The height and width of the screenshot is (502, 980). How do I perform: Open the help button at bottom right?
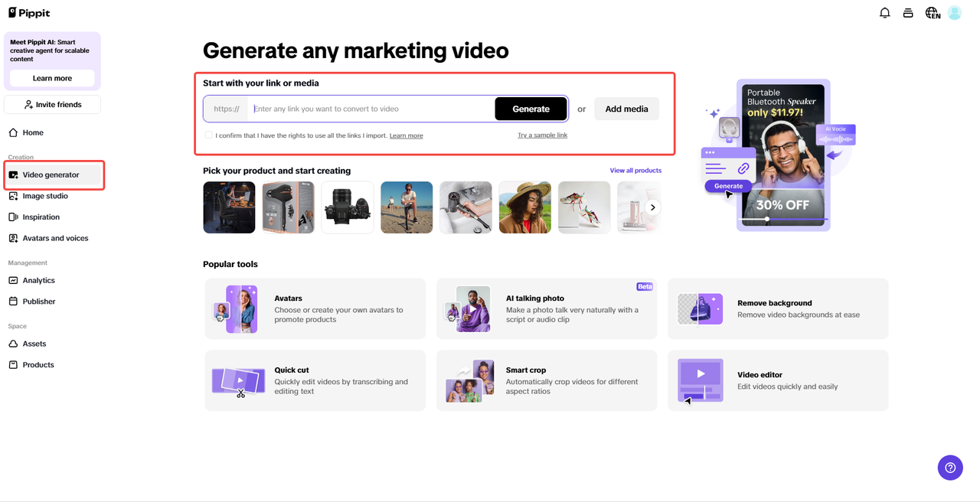(950, 468)
